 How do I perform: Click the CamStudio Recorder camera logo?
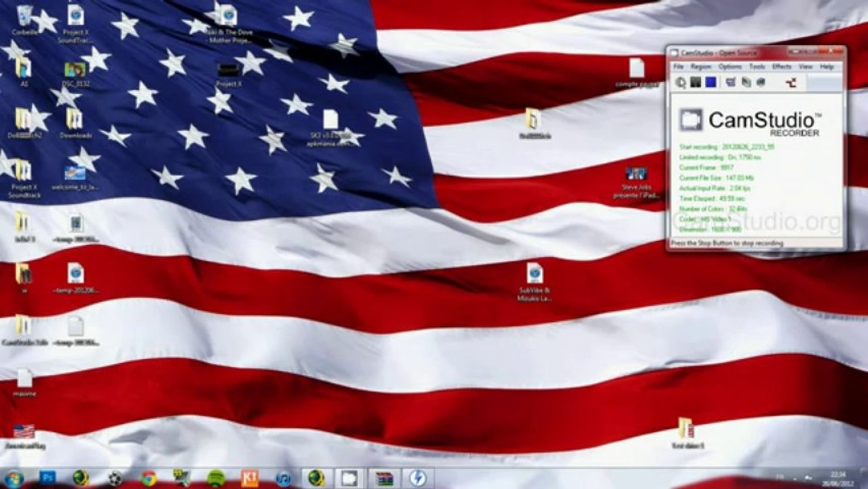point(692,120)
